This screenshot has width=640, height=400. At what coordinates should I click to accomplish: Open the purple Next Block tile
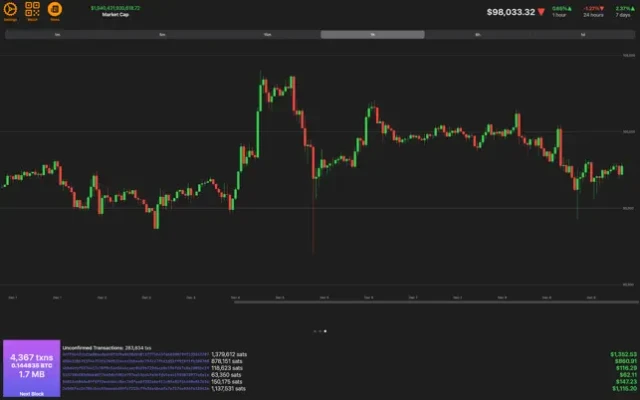[x=30, y=368]
